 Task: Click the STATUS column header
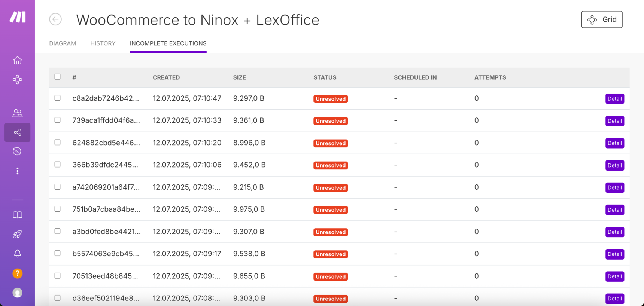click(x=325, y=77)
